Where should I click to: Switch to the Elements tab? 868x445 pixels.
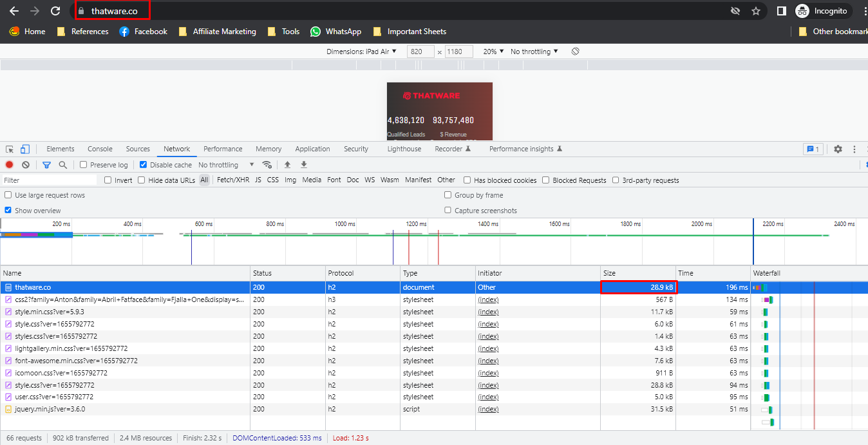coord(61,149)
